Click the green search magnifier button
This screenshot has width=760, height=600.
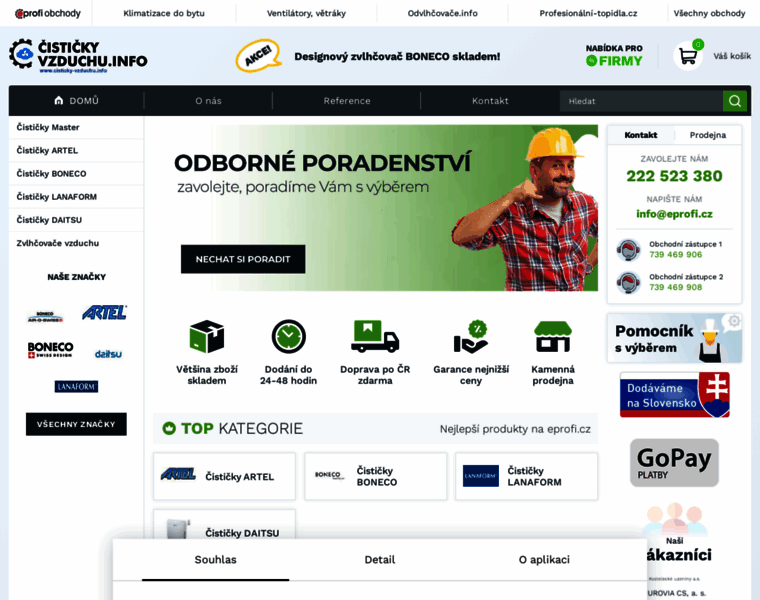[x=734, y=101]
